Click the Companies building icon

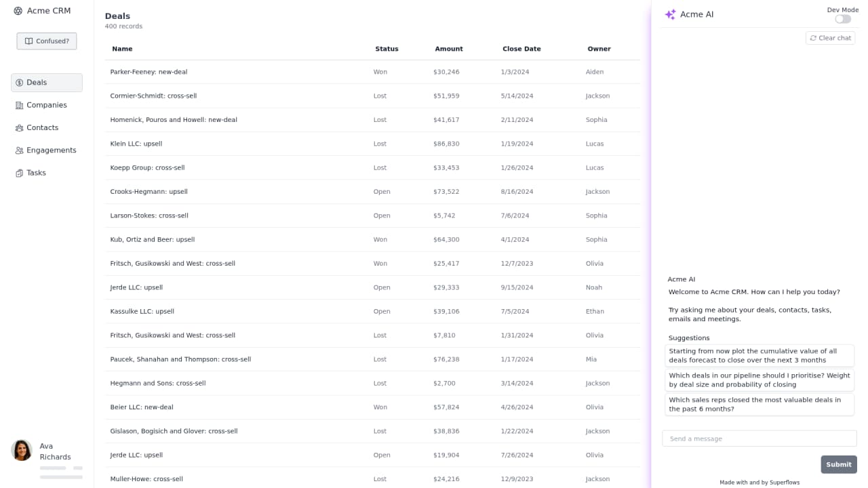(x=19, y=105)
